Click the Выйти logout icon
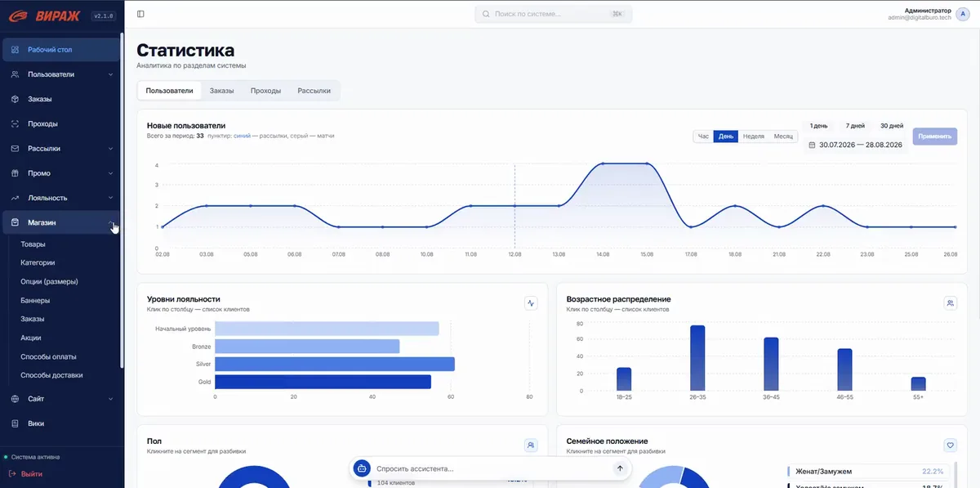The height and width of the screenshot is (488, 980). [x=11, y=473]
